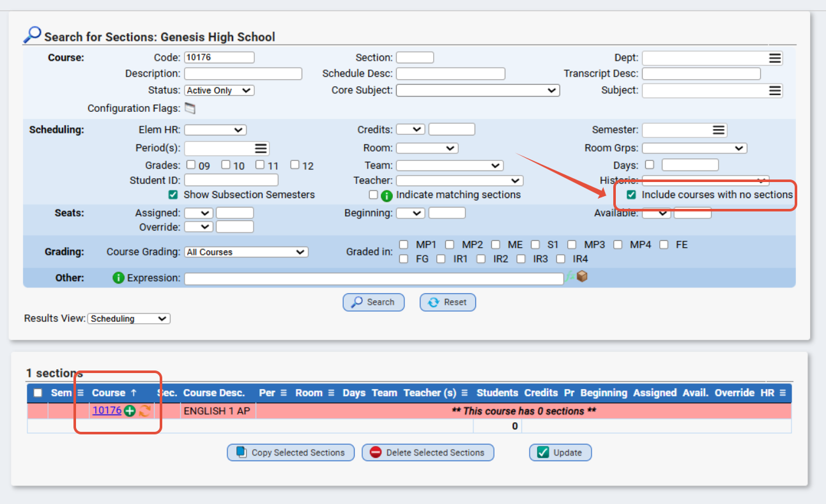This screenshot has width=826, height=504.
Task: Open the Status dropdown showing Active Only
Action: (x=219, y=91)
